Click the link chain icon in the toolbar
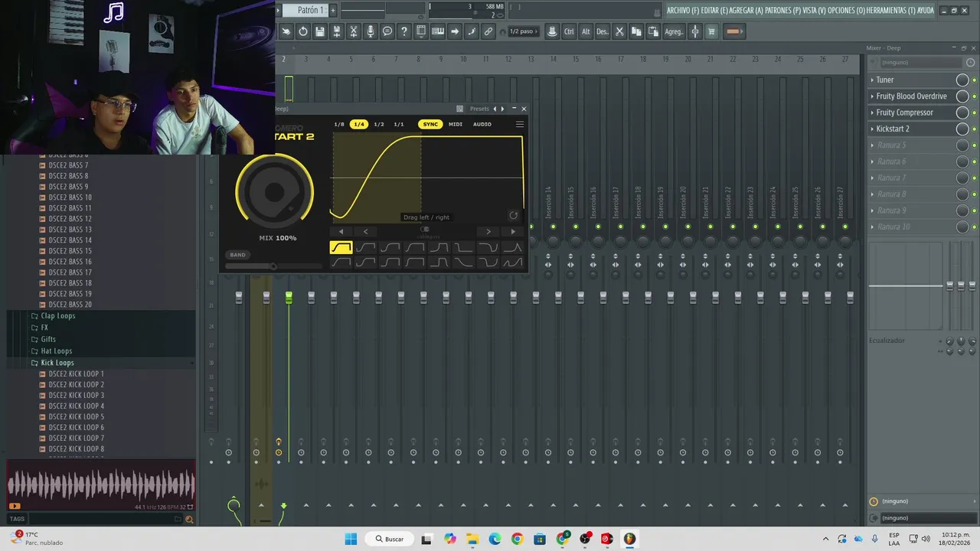Screen dimensions: 980x551 (488, 31)
